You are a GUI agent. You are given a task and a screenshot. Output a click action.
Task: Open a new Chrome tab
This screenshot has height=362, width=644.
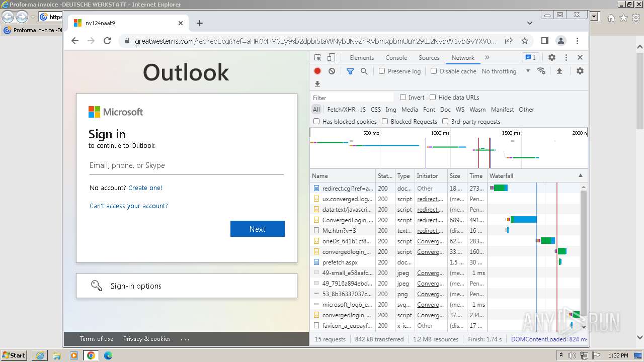click(x=200, y=23)
